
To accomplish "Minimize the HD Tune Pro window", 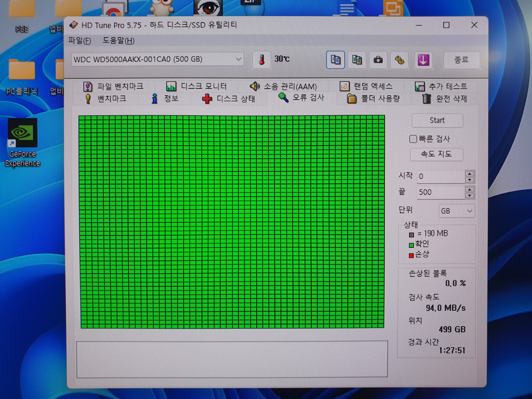I will tap(419, 25).
